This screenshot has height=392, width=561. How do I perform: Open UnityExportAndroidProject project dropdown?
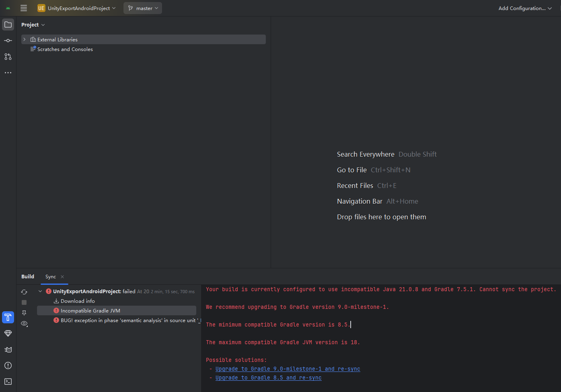[x=76, y=8]
